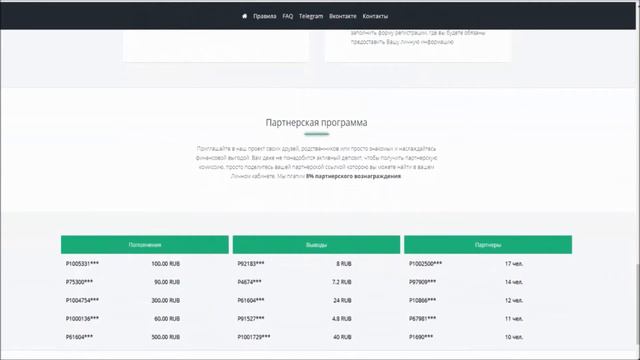Viewport: 640px width, 360px height.
Task: Select partner P97909***
Action: coord(422,282)
